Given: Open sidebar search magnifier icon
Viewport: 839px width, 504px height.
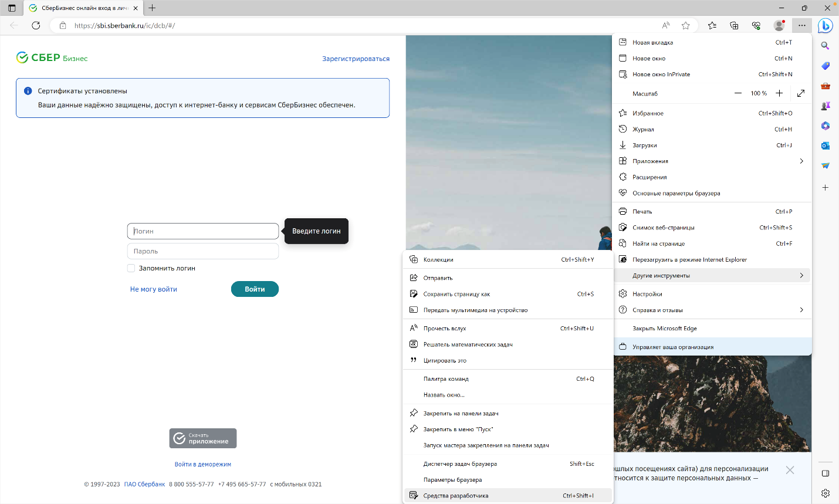Looking at the screenshot, I should click(x=826, y=46).
